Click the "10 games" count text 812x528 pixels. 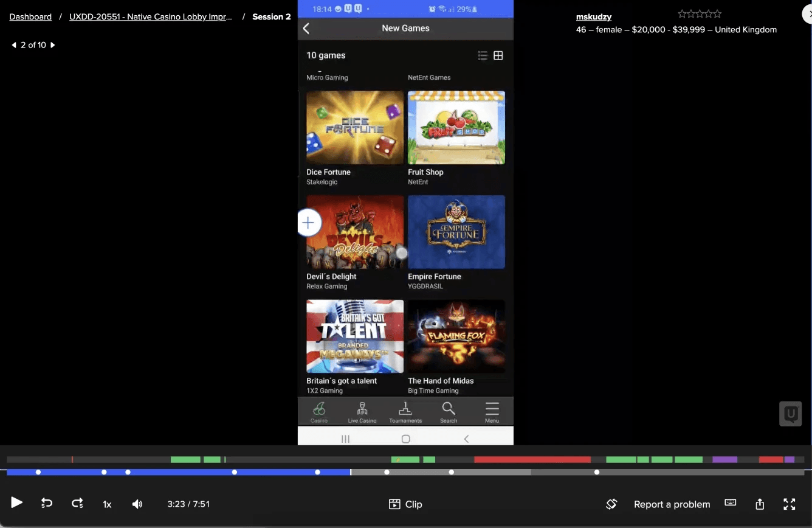326,55
